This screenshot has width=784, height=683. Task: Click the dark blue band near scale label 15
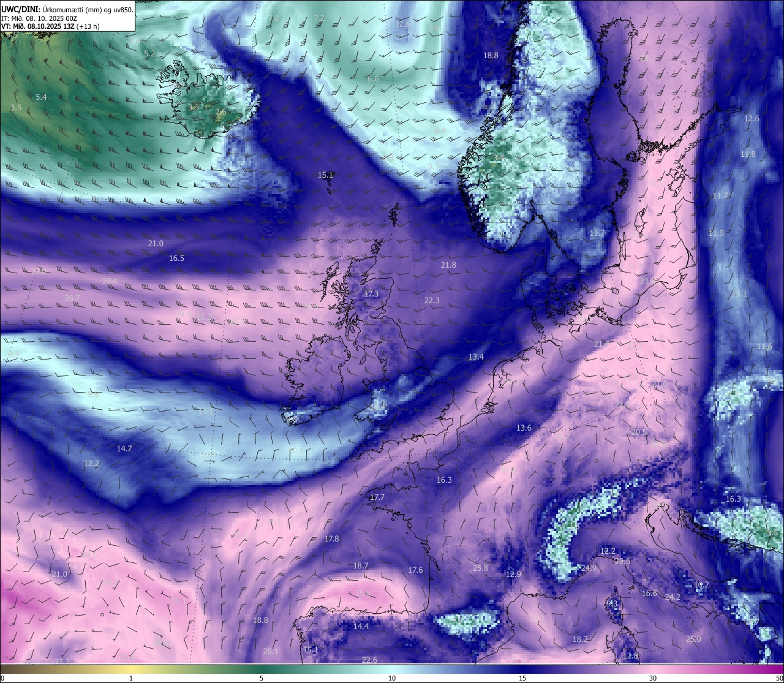coord(522,669)
